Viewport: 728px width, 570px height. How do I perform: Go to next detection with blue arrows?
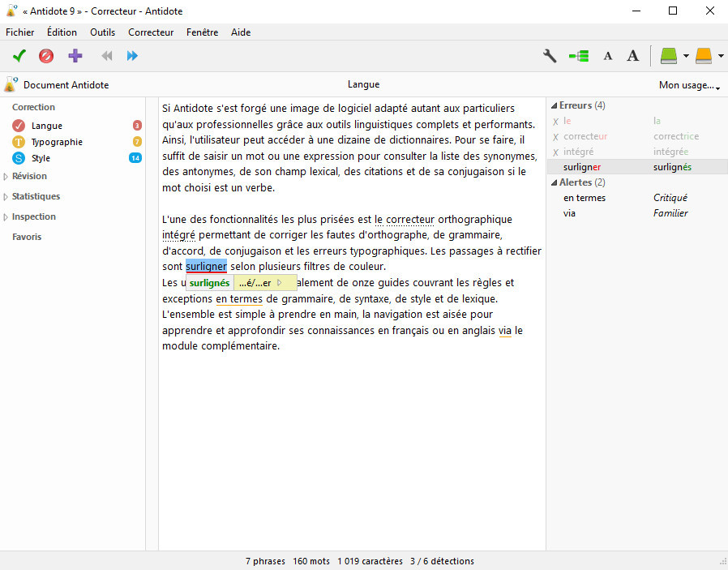pos(132,56)
